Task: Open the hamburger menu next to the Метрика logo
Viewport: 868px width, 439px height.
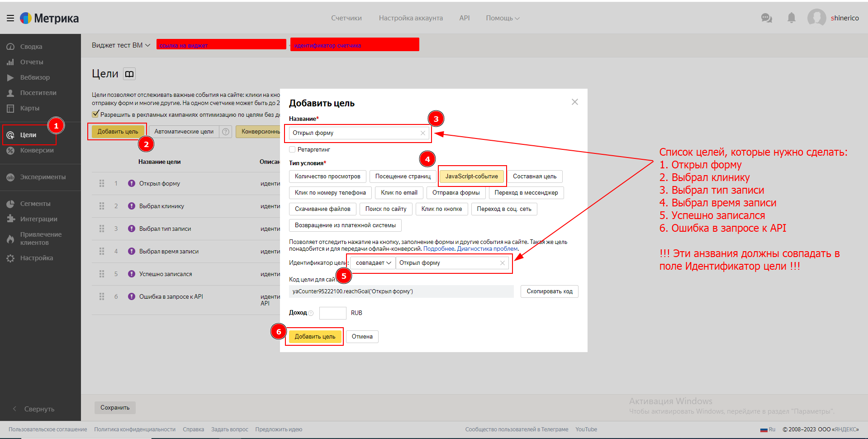Action: [x=10, y=18]
